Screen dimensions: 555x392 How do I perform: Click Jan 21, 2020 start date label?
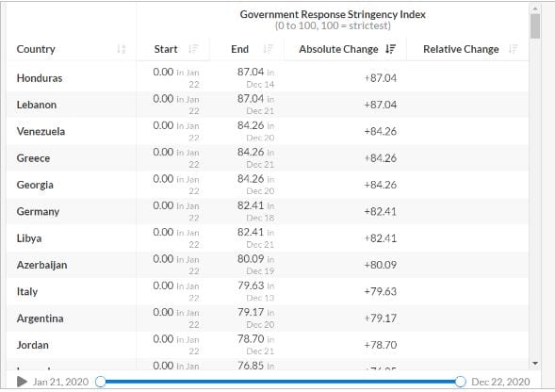point(60,382)
